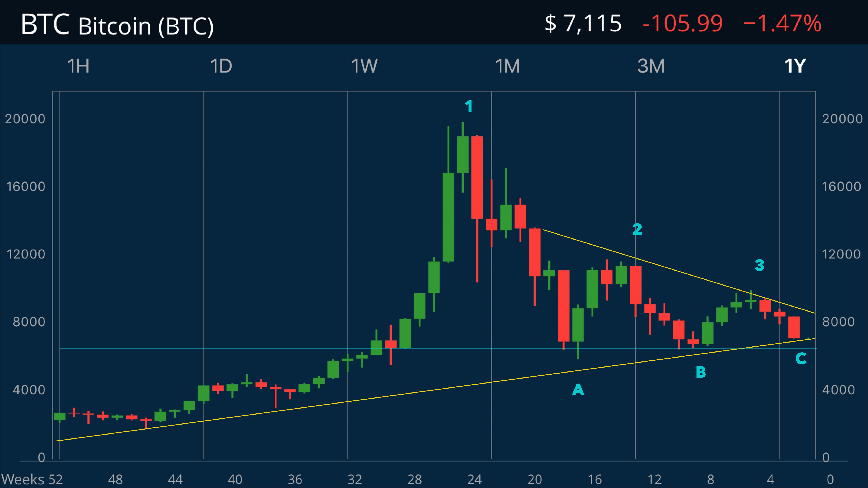Viewport: 868px width, 488px height.
Task: Switch to the 1W timeframe
Action: [364, 66]
